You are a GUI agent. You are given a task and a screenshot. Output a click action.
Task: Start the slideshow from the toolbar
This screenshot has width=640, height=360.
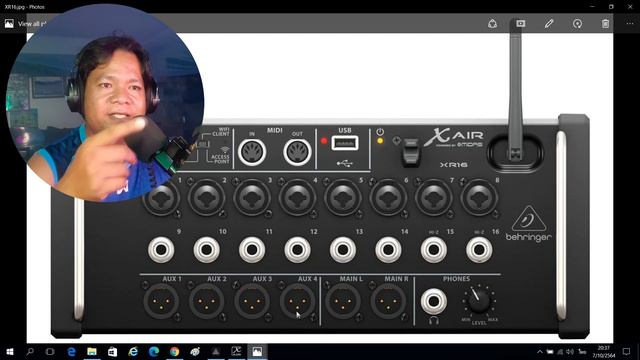520,24
